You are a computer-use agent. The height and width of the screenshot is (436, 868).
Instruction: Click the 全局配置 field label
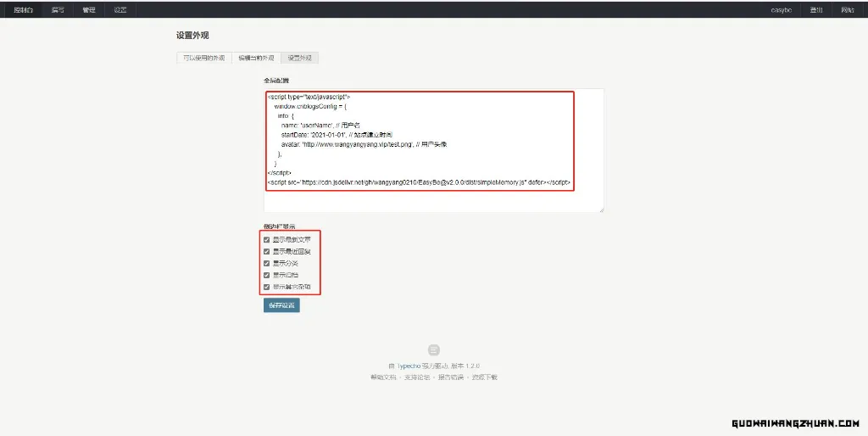click(276, 81)
